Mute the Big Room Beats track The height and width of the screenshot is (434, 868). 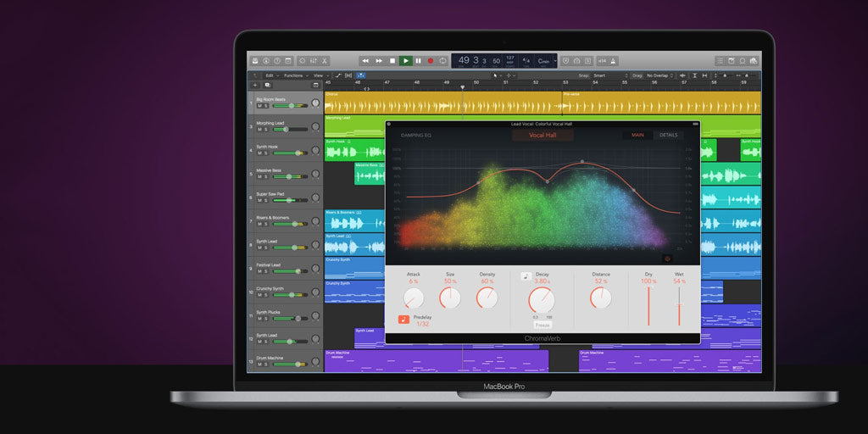tap(259, 106)
